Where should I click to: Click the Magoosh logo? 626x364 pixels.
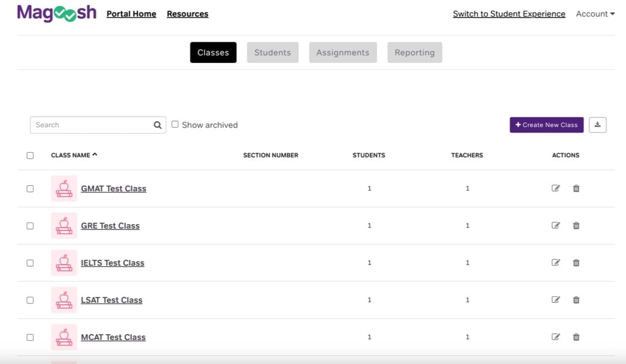point(56,13)
